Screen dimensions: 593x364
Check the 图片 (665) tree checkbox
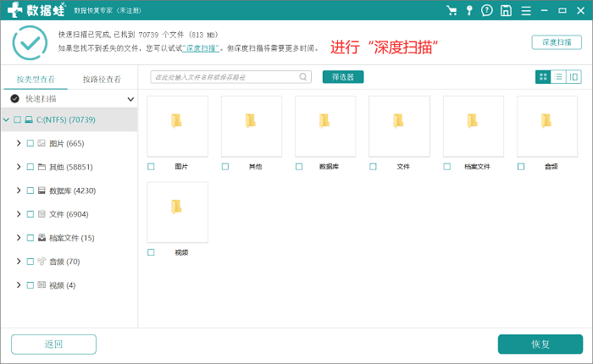click(x=30, y=143)
